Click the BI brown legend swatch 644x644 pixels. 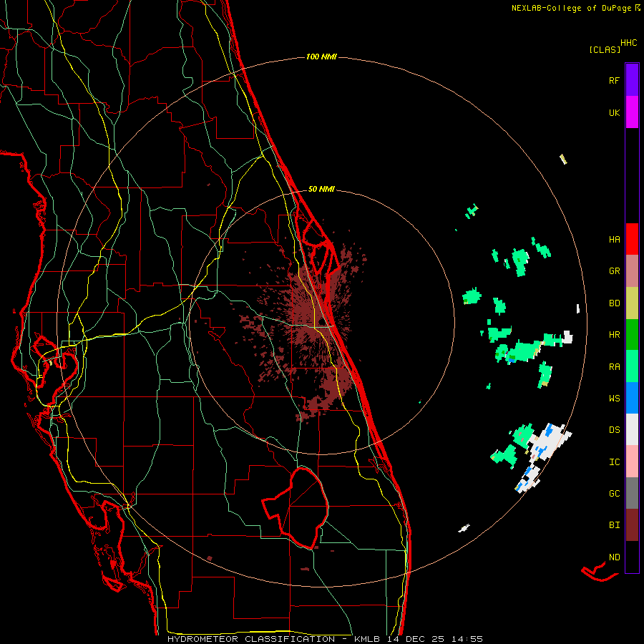(632, 525)
